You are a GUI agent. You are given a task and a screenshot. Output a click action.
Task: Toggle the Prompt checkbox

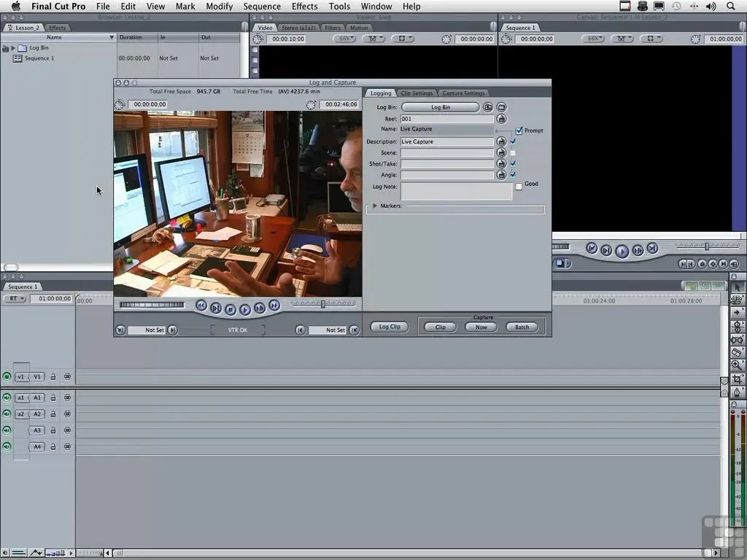click(x=519, y=131)
